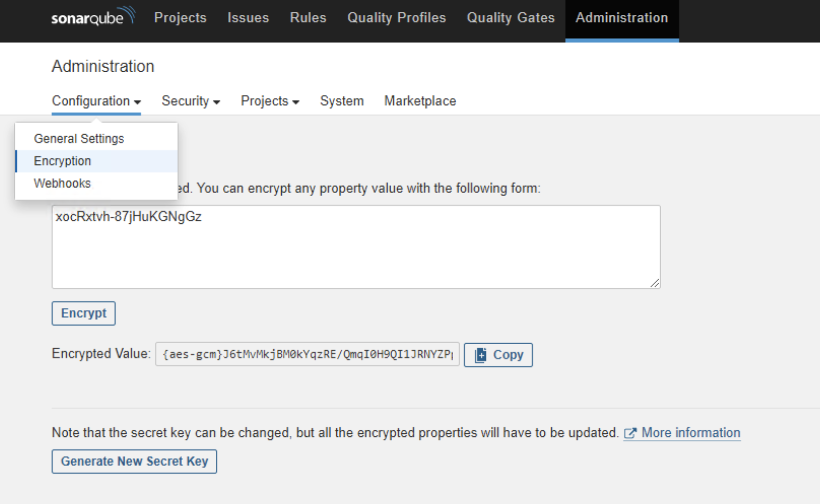Open the Security dropdown menu
Screen dimensions: 820x504
point(191,101)
